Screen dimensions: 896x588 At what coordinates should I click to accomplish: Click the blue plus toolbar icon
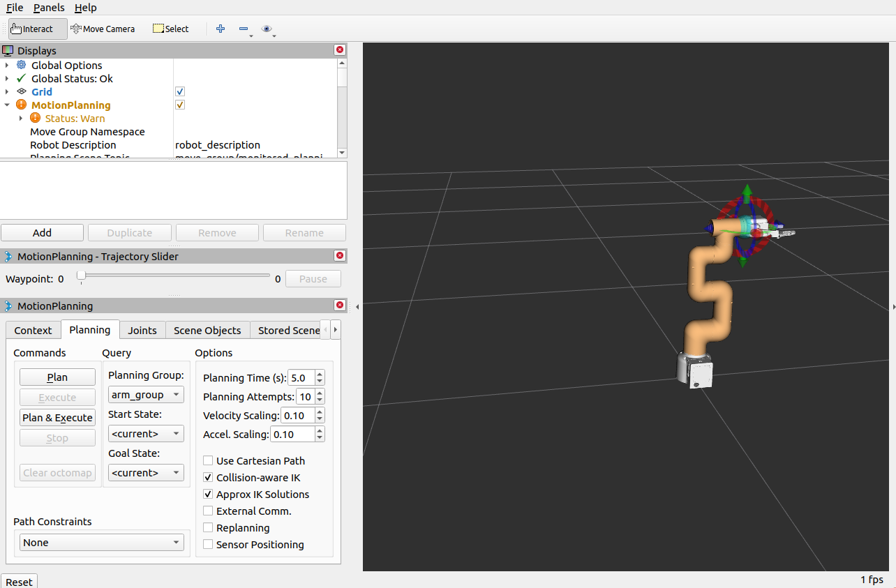pos(221,29)
